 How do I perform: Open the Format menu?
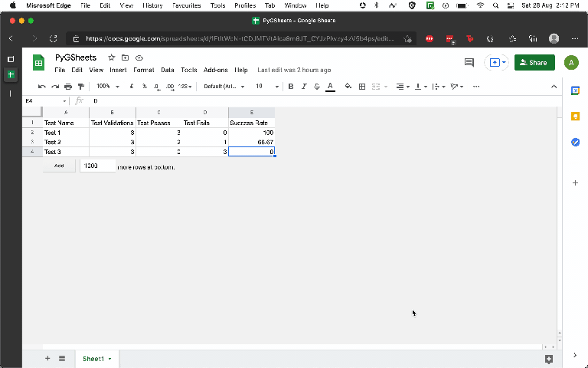[x=143, y=70]
